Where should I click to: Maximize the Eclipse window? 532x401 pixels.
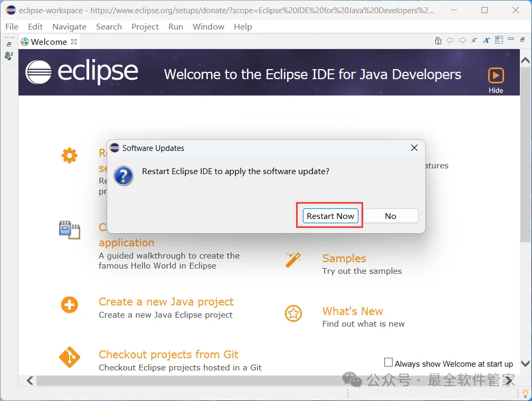click(484, 10)
